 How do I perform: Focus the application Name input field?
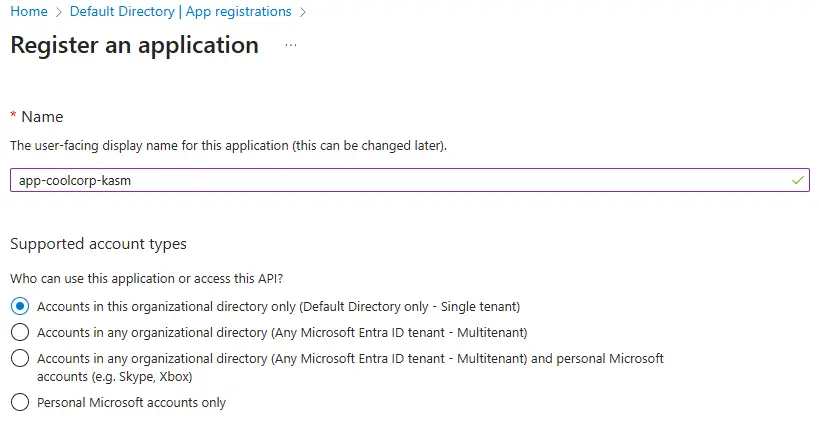(400, 180)
